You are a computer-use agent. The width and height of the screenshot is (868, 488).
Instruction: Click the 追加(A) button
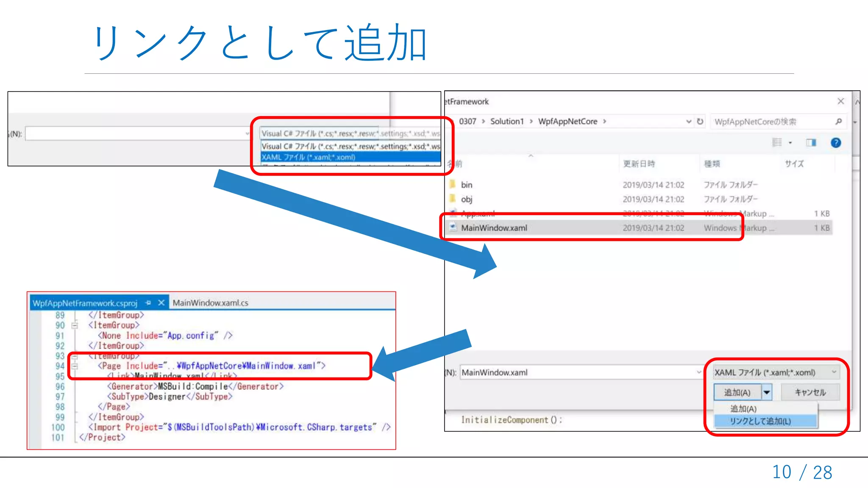[737, 392]
